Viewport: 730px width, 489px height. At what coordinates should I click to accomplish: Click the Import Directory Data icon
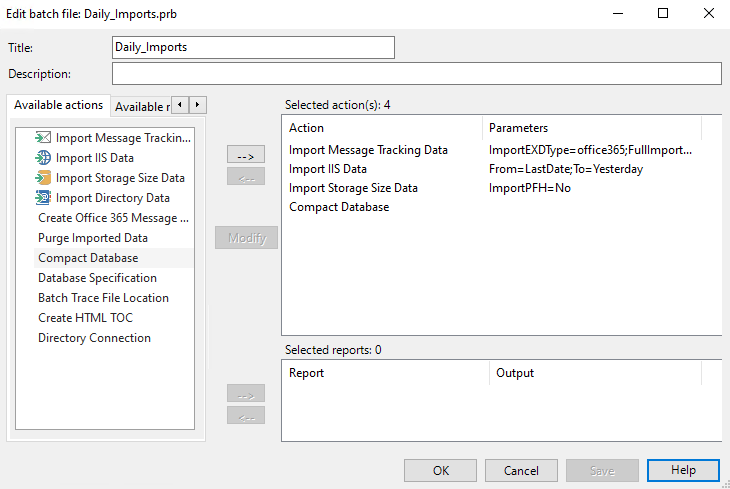[x=43, y=197]
